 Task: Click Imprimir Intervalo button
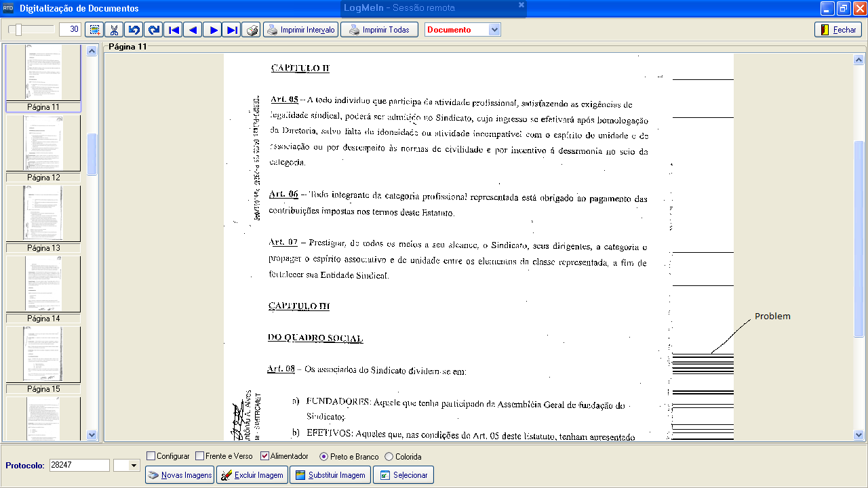(x=300, y=30)
